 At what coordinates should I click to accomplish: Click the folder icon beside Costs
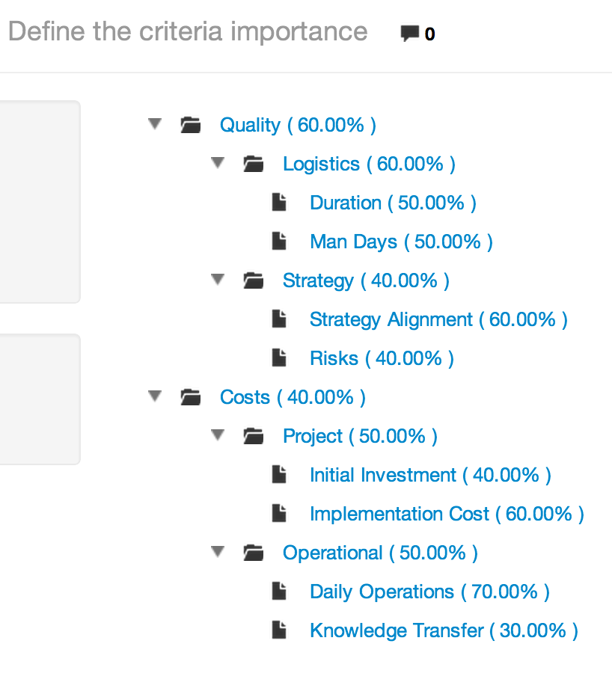coord(191,396)
